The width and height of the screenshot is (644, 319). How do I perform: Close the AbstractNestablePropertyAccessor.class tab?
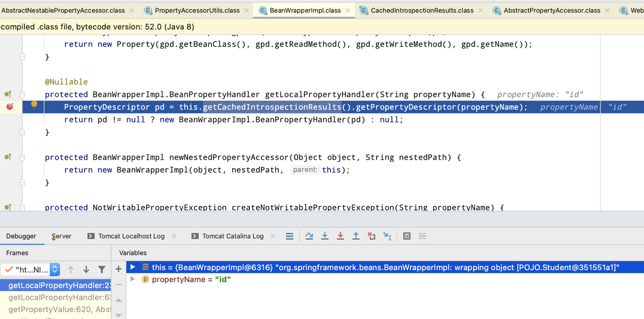[132, 10]
